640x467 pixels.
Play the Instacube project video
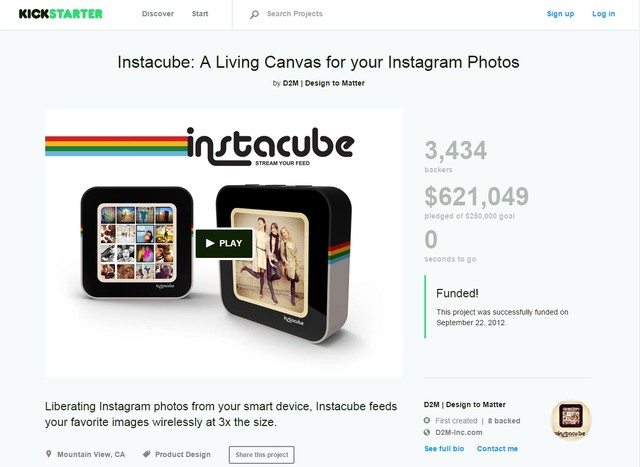[x=224, y=243]
